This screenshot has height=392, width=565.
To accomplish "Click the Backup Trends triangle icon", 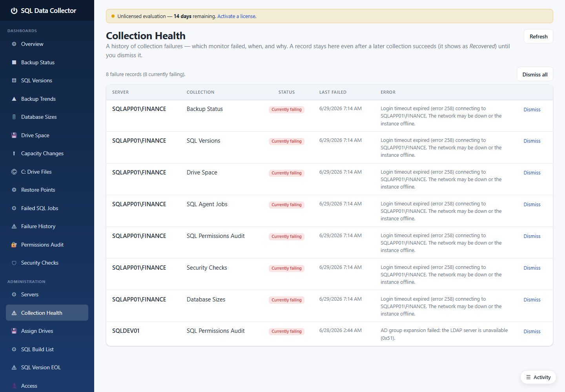I will (14, 99).
